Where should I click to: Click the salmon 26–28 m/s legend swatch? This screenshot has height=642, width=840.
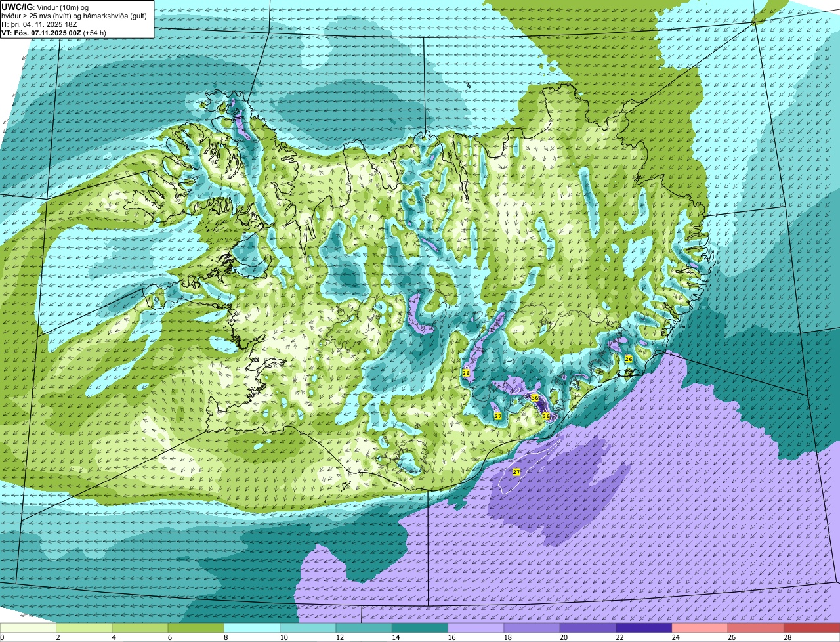[x=756, y=628]
